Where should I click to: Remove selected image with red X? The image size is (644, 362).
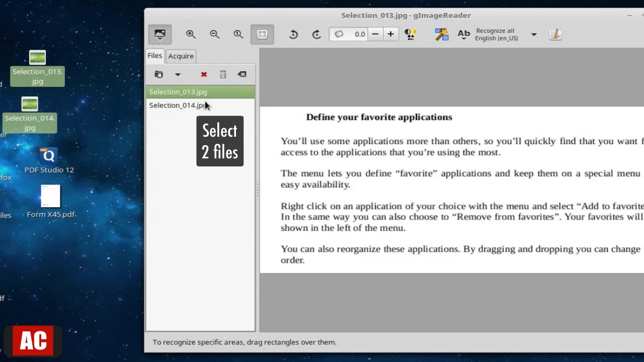tap(204, 74)
